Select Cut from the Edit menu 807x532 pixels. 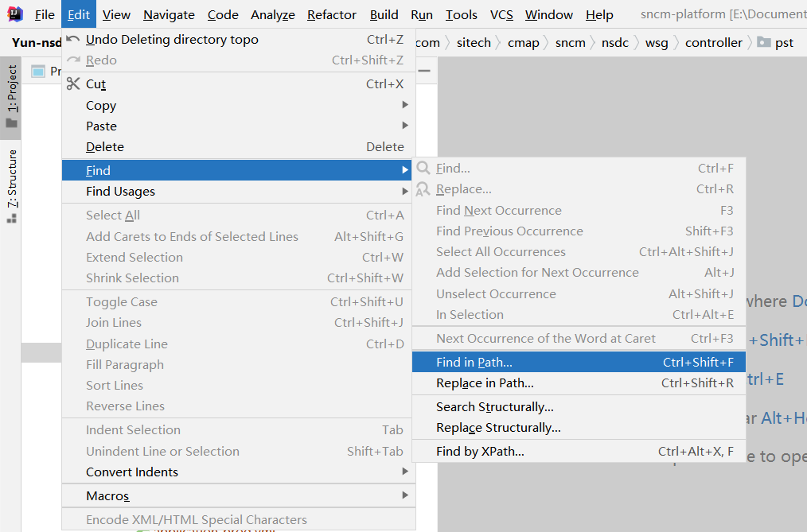[x=238, y=83]
